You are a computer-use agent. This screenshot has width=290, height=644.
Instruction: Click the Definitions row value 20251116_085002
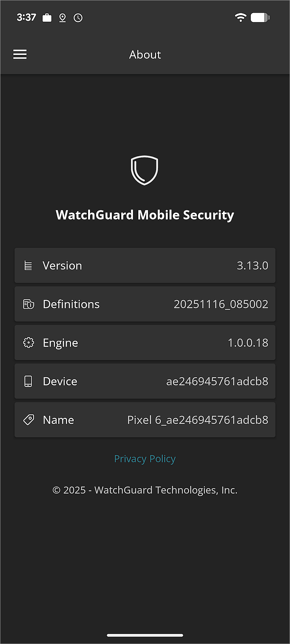click(x=221, y=304)
